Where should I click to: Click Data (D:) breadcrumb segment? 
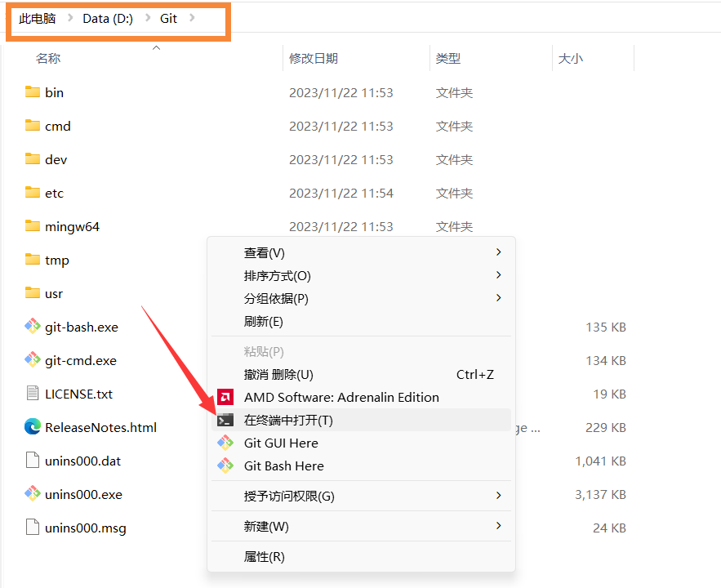pyautogui.click(x=108, y=19)
